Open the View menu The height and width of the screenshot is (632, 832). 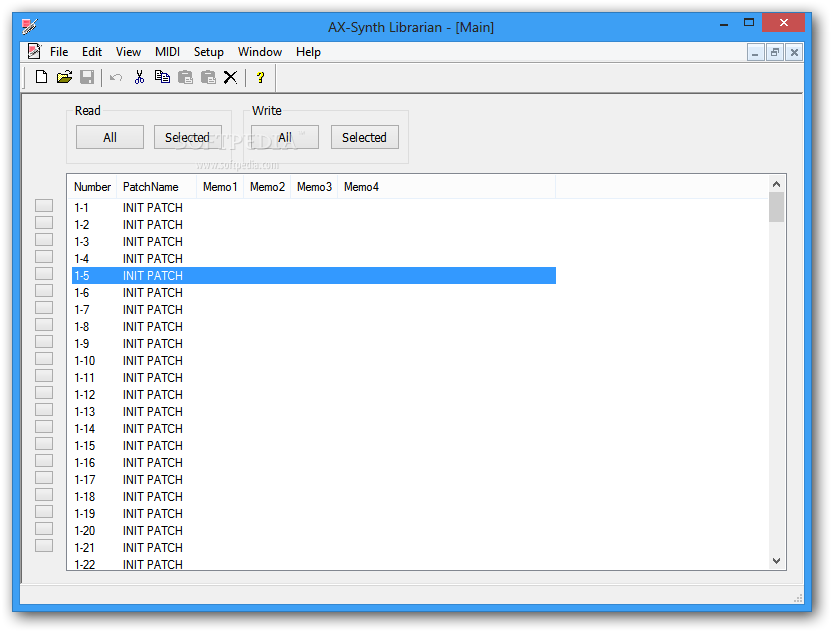pyautogui.click(x=128, y=52)
